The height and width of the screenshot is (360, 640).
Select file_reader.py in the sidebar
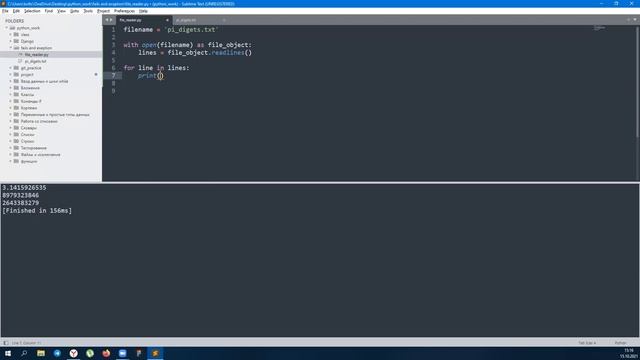(x=36, y=54)
